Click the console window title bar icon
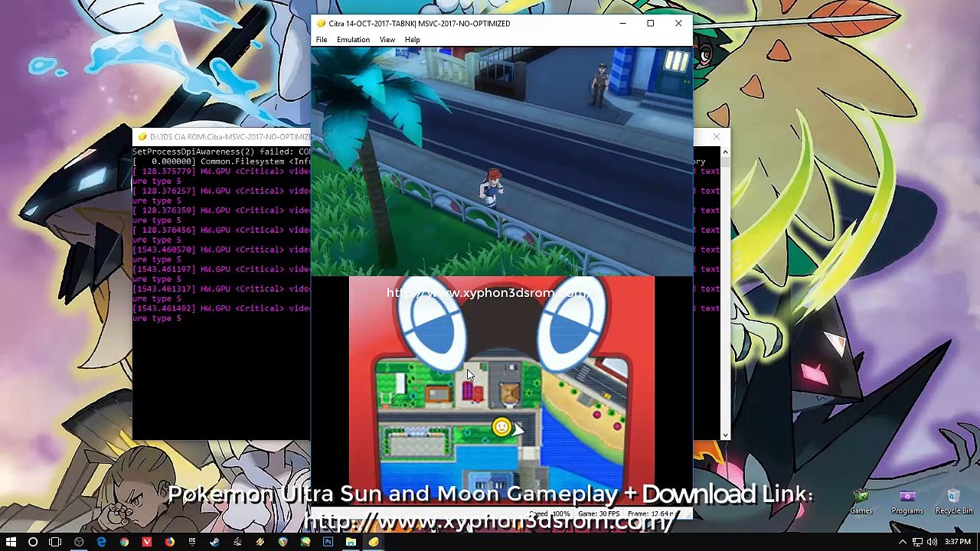The height and width of the screenshot is (551, 980). pyautogui.click(x=142, y=137)
